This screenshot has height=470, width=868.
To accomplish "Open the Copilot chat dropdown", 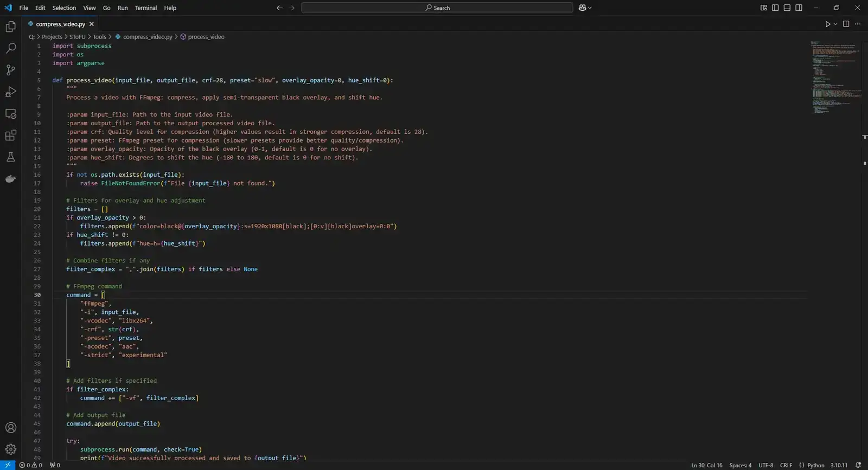I will [x=590, y=8].
